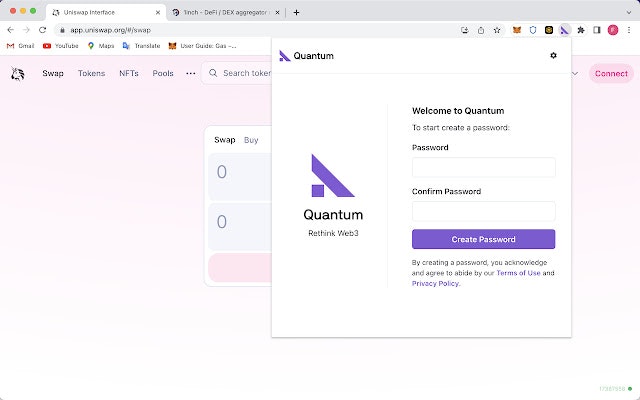The width and height of the screenshot is (640, 400).
Task: Close the Uniswap Interface tab
Action: tap(158, 13)
